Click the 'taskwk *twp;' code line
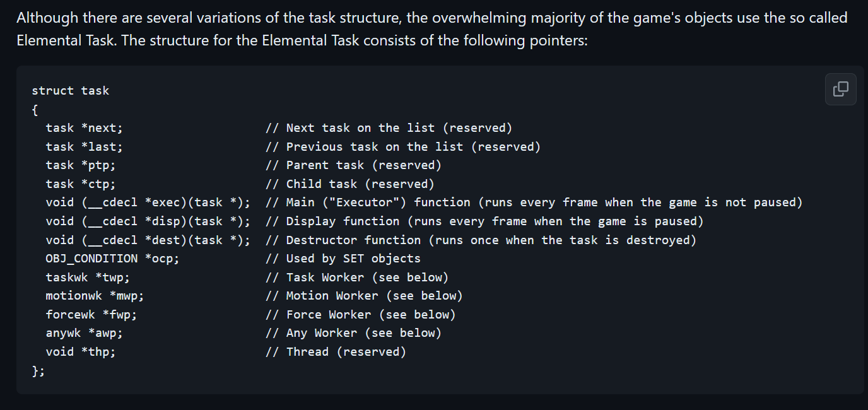Viewport: 868px width, 410px height. [x=88, y=278]
